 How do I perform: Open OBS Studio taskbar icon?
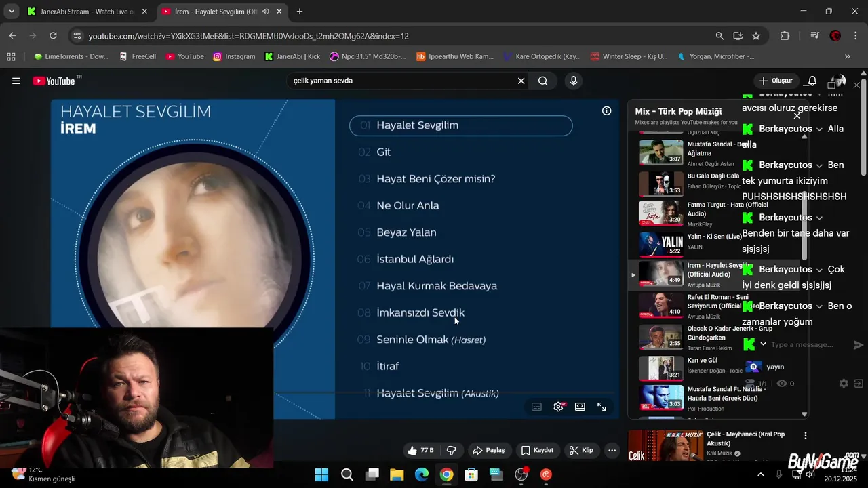521,474
